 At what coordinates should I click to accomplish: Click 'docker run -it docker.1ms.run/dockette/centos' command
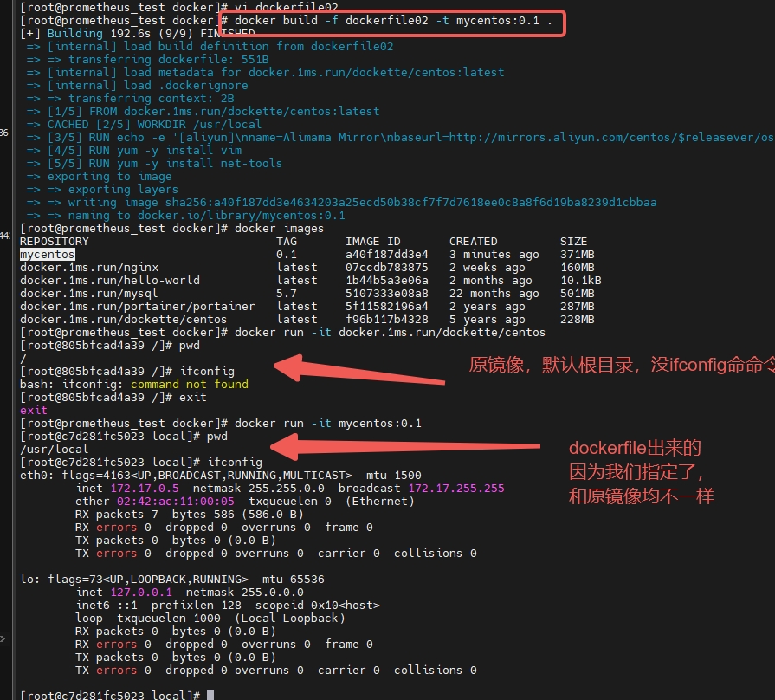390,332
